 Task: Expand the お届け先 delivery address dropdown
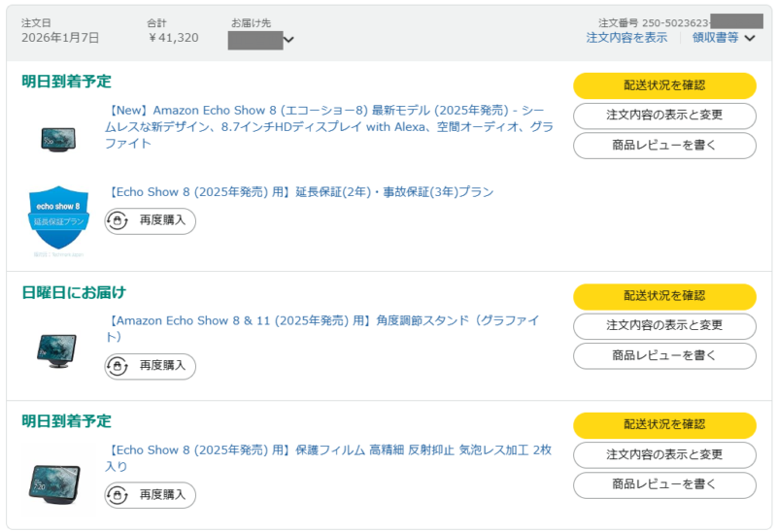[x=288, y=40]
